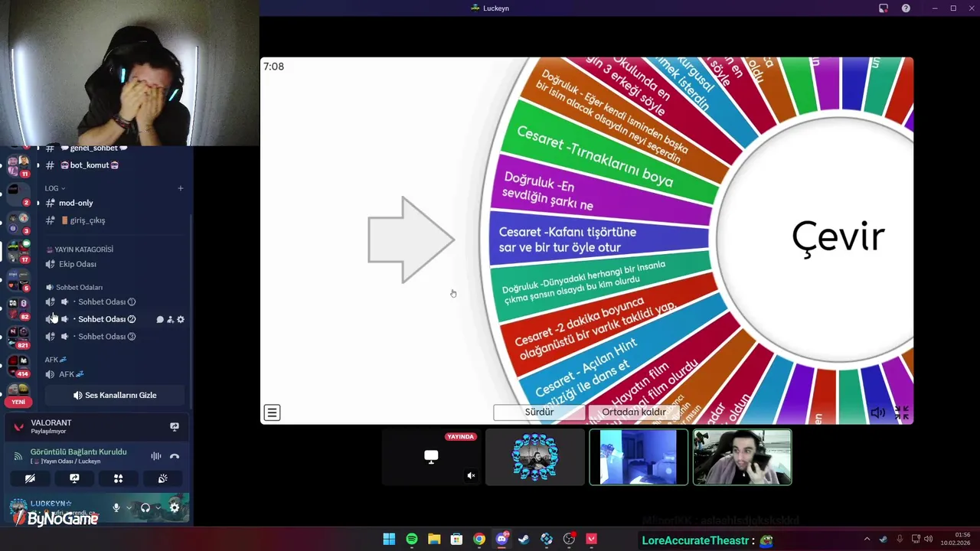Open the wheel's hamburger menu
This screenshot has height=551, width=980.
272,413
